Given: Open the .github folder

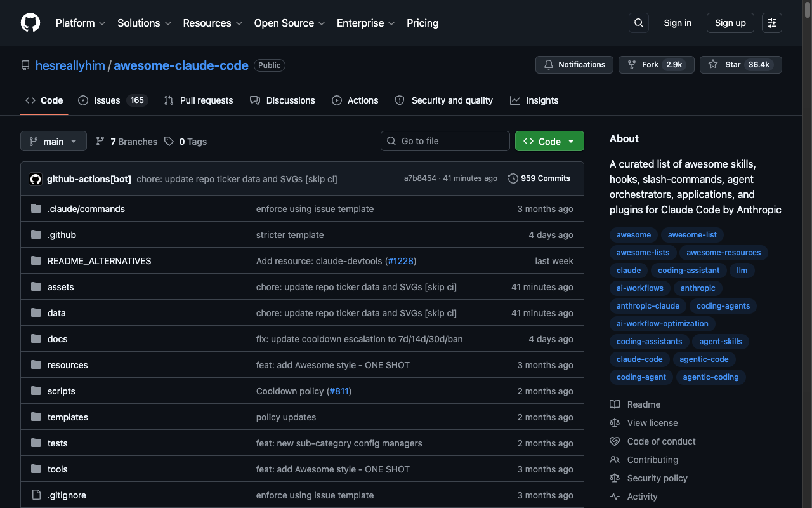Looking at the screenshot, I should coord(62,235).
